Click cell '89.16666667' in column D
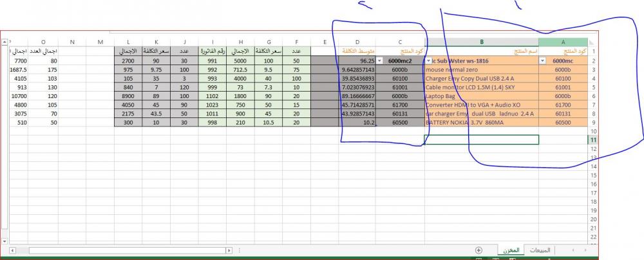Image resolution: width=644 pixels, height=260 pixels. click(357, 96)
